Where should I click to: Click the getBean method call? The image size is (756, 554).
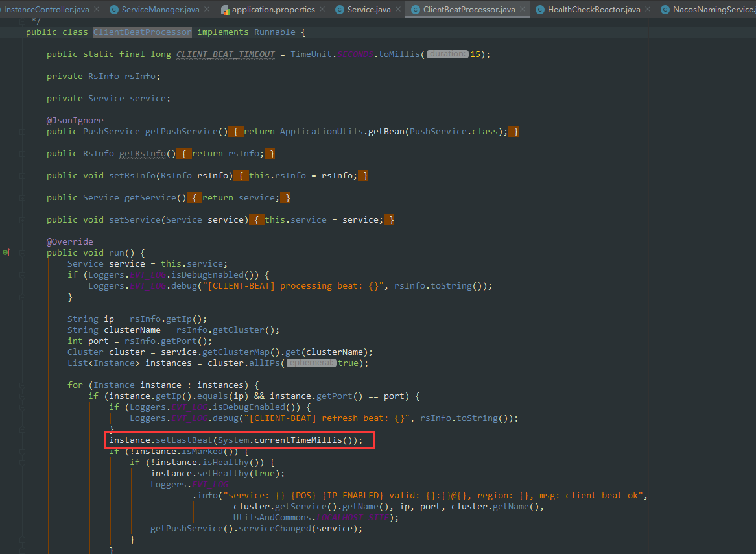click(386, 132)
